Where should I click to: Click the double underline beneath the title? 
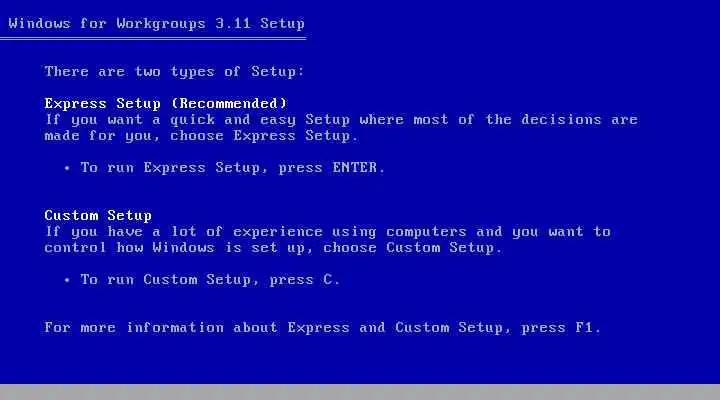click(x=153, y=39)
